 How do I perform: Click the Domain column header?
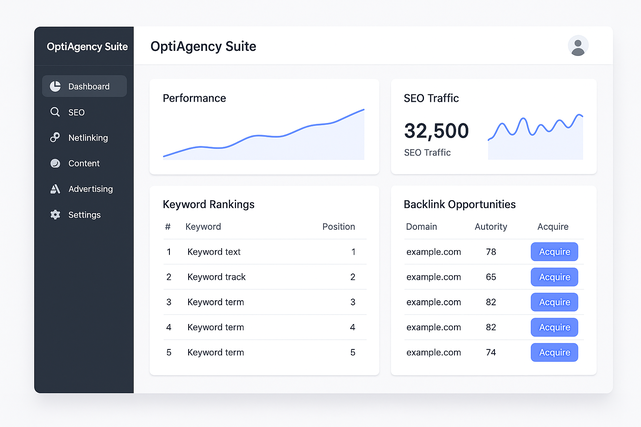click(x=421, y=227)
